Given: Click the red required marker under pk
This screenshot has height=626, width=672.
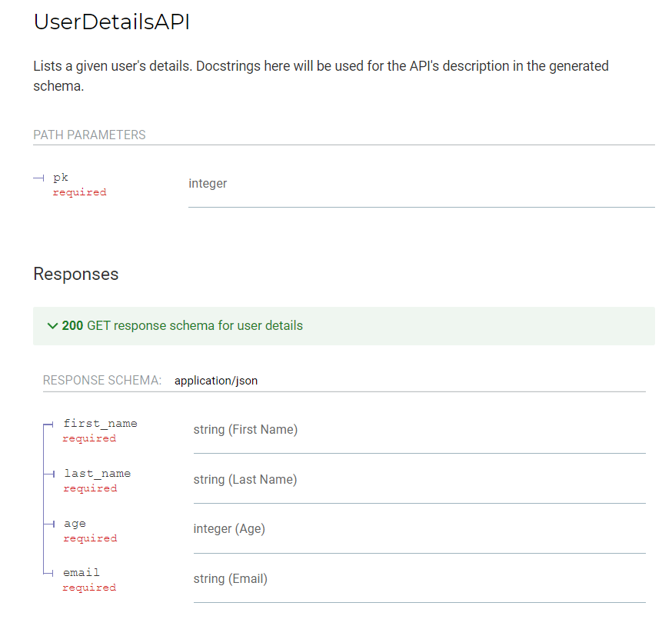Looking at the screenshot, I should 79,191.
